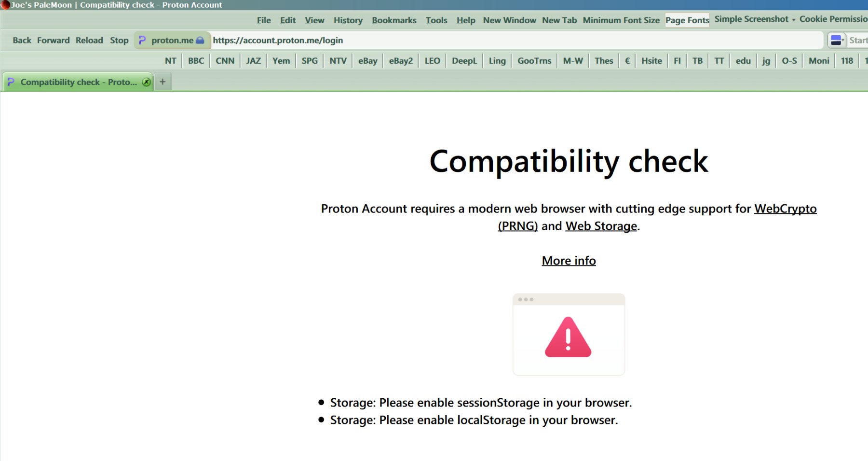Open the Help menu

[x=466, y=20]
